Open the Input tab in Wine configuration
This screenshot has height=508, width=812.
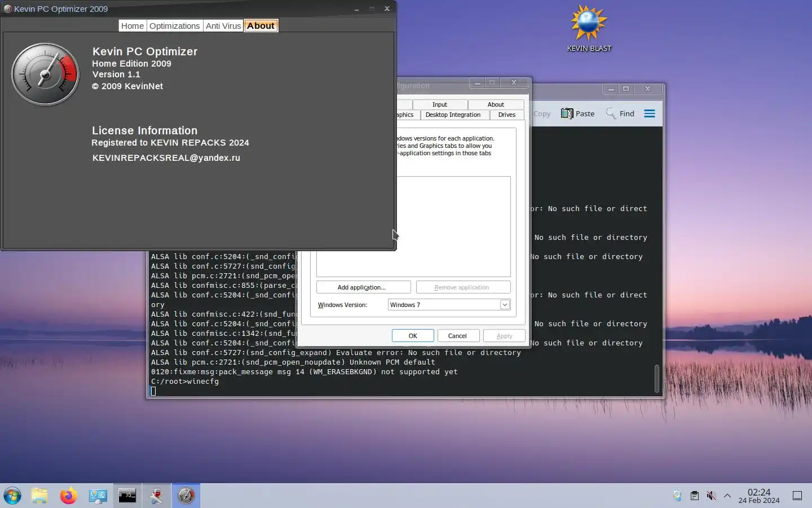point(440,104)
